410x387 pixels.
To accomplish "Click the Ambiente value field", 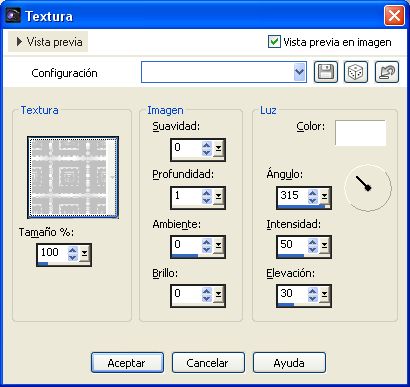I will click(x=187, y=246).
